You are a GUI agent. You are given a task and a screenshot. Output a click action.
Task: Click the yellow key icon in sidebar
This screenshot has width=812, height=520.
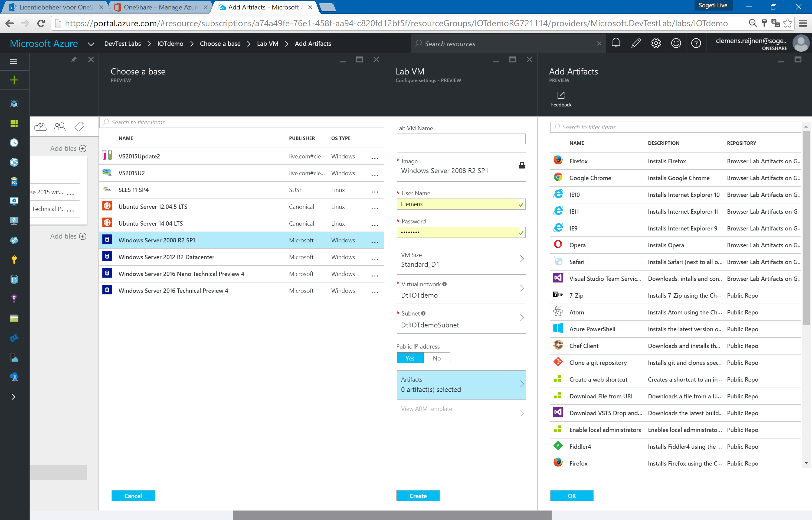click(x=14, y=259)
